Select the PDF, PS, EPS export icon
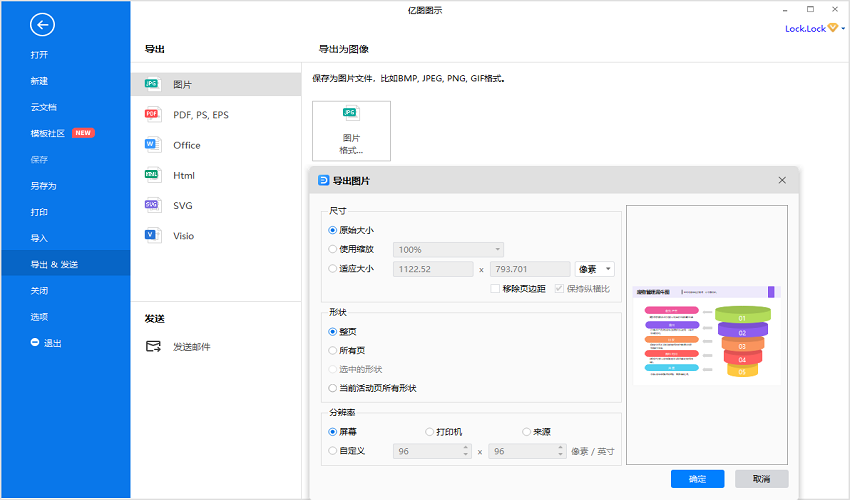850x500 pixels. (x=152, y=114)
